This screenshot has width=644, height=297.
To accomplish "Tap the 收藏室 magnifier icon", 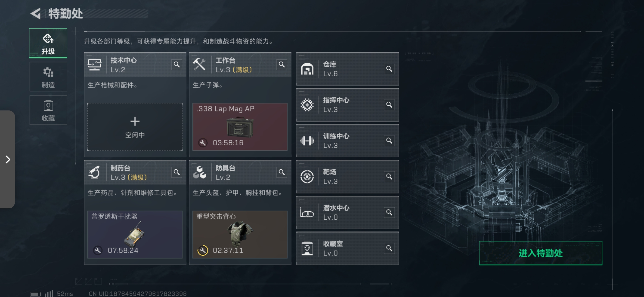I will (389, 248).
